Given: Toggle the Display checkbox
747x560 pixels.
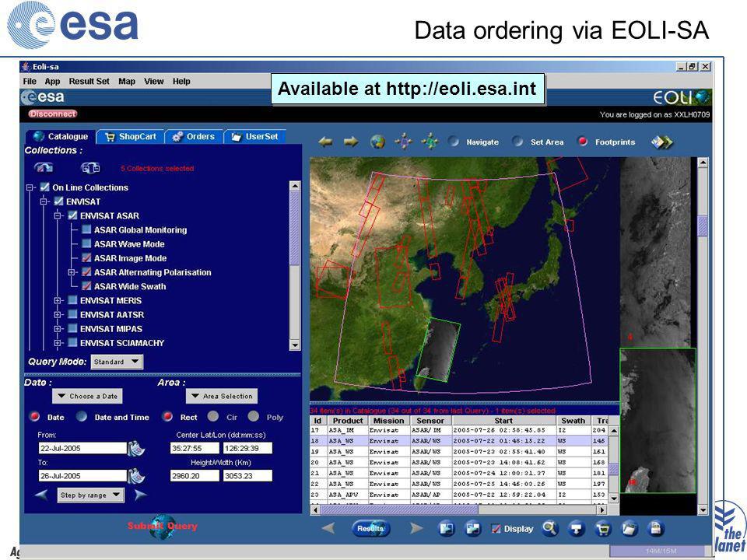Looking at the screenshot, I should (496, 529).
